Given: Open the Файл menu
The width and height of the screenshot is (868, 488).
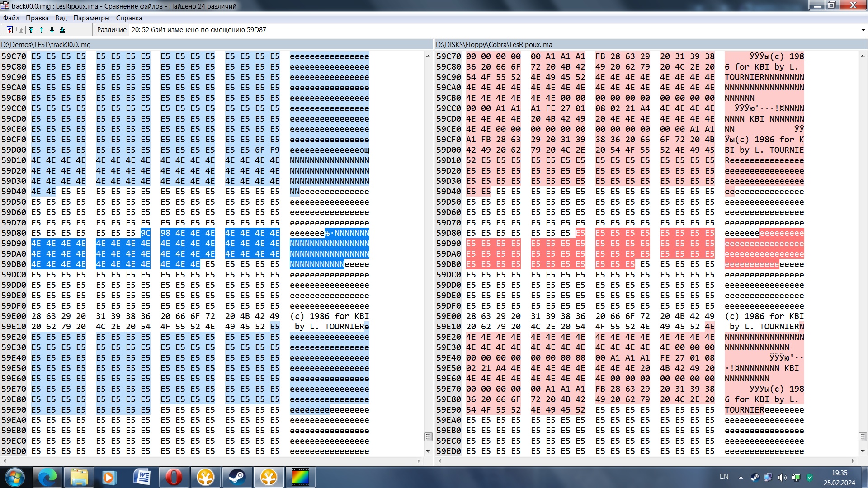Looking at the screenshot, I should (11, 18).
